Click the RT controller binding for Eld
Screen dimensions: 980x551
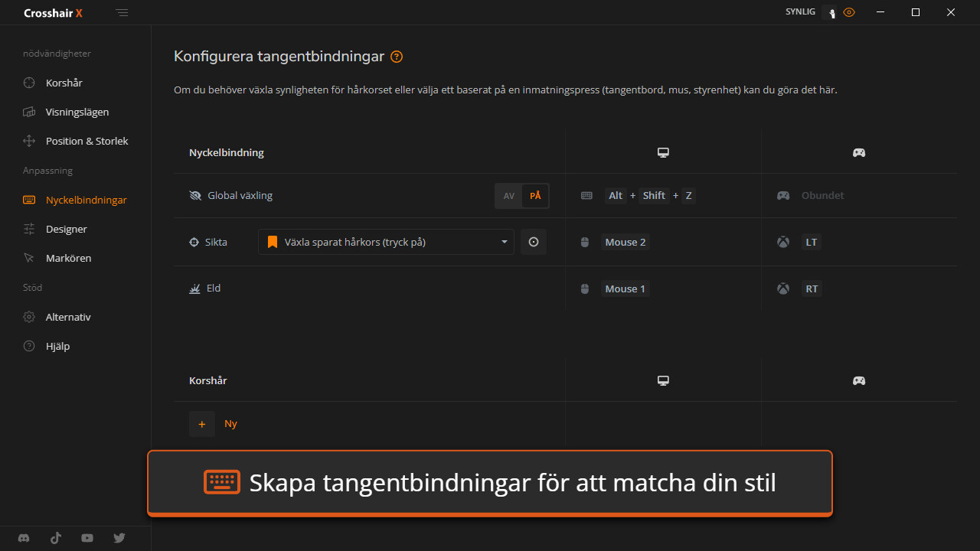(812, 289)
